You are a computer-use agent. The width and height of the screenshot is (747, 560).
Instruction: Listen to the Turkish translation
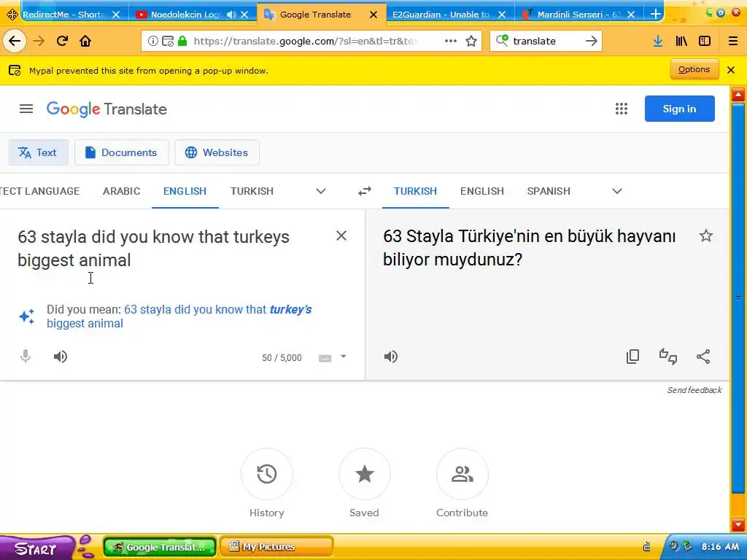tap(391, 357)
